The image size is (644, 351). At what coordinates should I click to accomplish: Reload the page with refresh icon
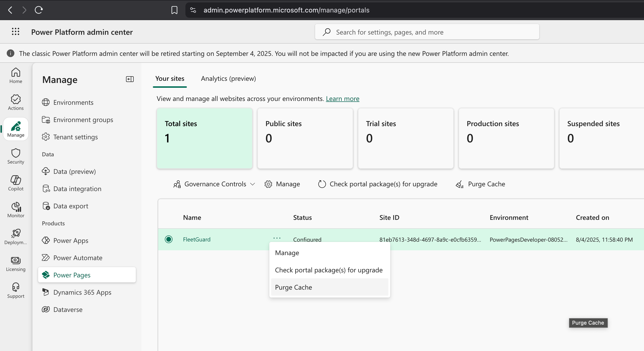pos(39,10)
